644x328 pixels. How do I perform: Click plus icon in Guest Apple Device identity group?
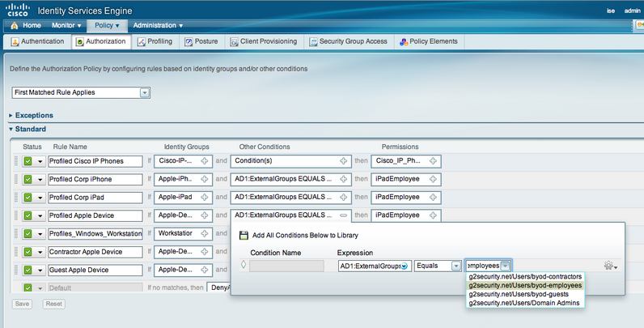point(204,270)
